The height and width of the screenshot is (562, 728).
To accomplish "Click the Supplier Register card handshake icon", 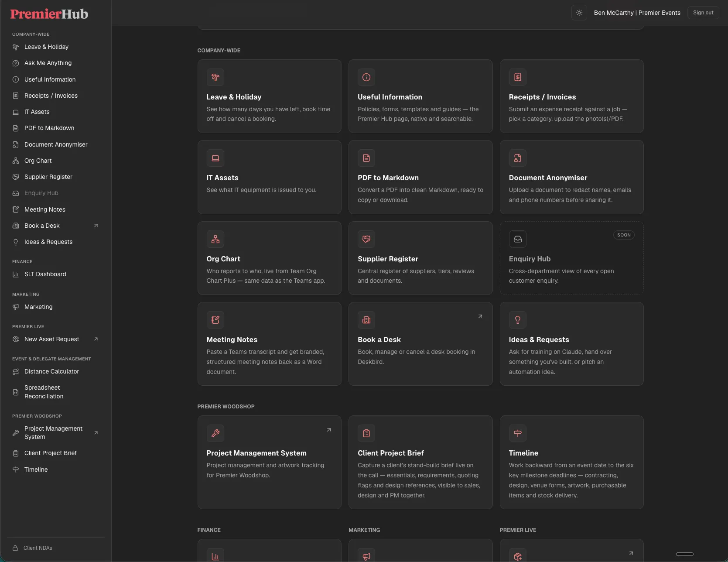I will click(x=366, y=239).
